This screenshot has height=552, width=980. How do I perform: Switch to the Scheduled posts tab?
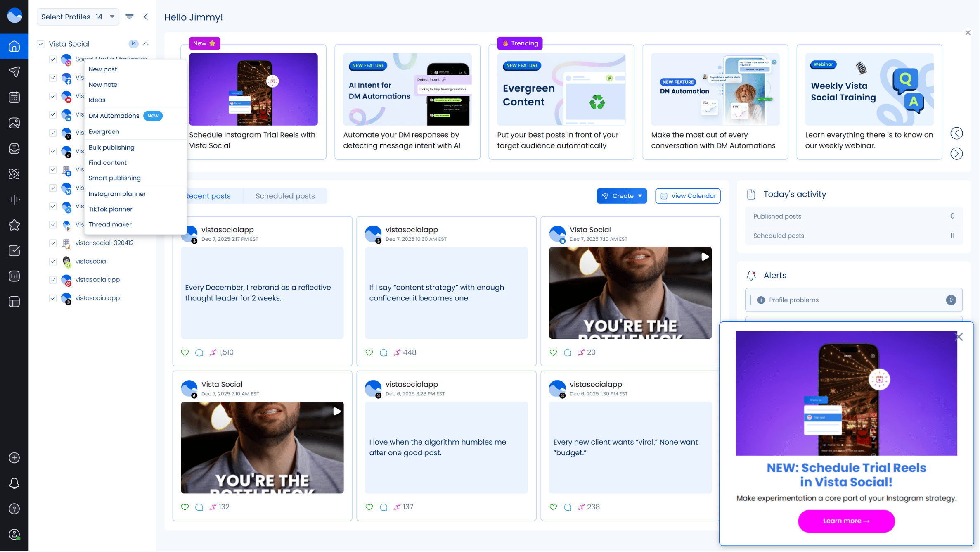285,196
